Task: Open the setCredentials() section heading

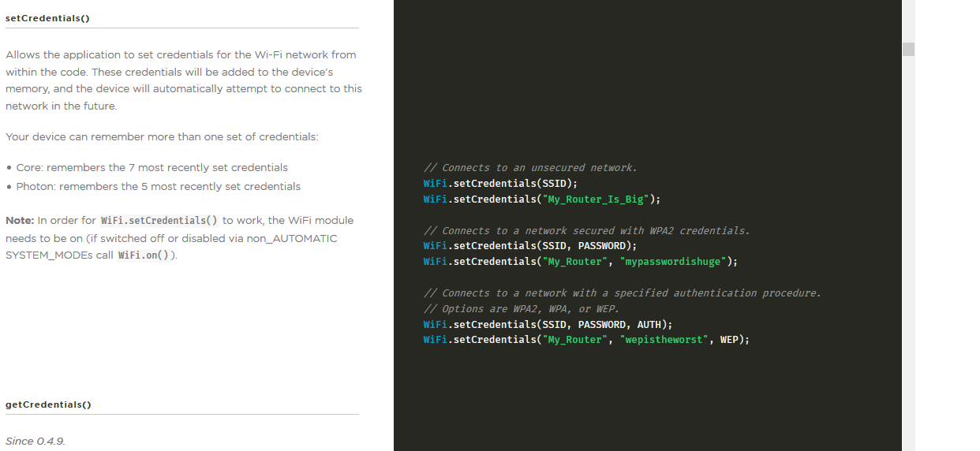Action: click(47, 17)
